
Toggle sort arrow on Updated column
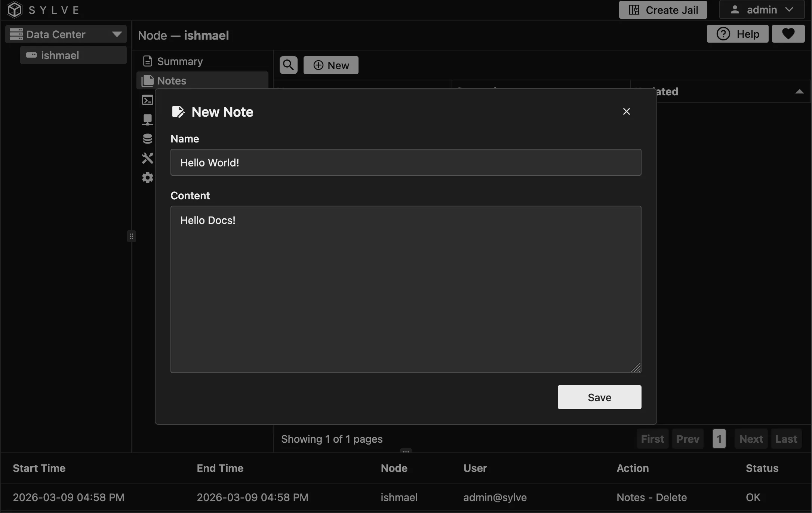pos(799,92)
